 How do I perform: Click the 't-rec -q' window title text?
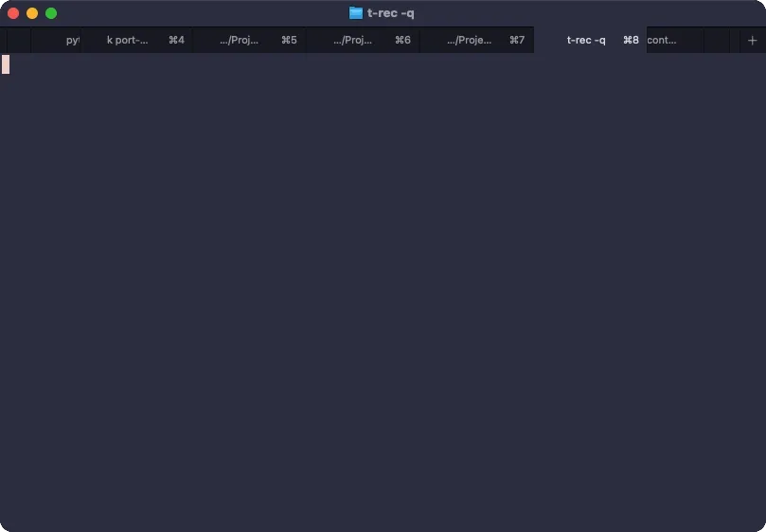[x=390, y=13]
